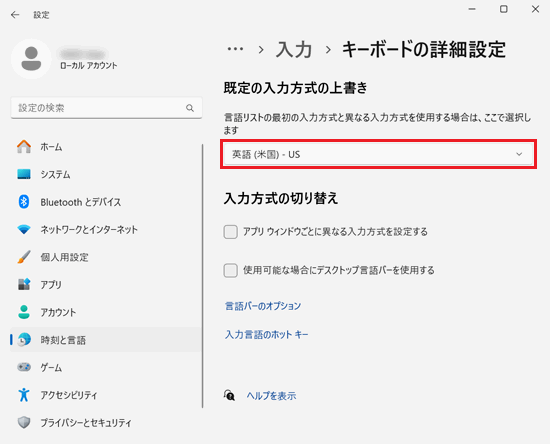The height and width of the screenshot is (444, 550).
Task: Minimize the settings window
Action: [472, 9]
